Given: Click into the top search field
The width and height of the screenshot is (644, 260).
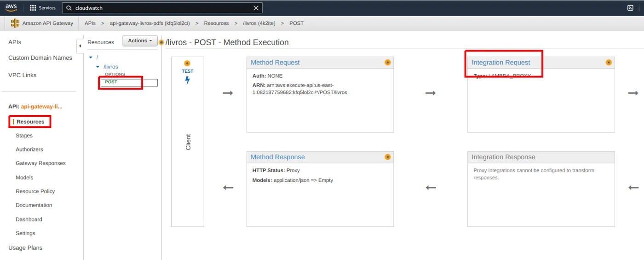Looking at the screenshot, I should coord(161,8).
